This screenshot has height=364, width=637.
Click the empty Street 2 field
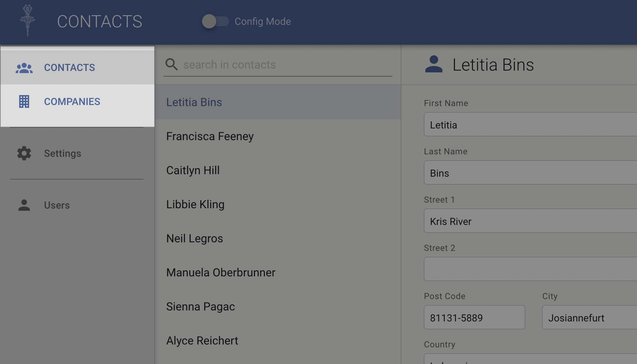point(529,269)
